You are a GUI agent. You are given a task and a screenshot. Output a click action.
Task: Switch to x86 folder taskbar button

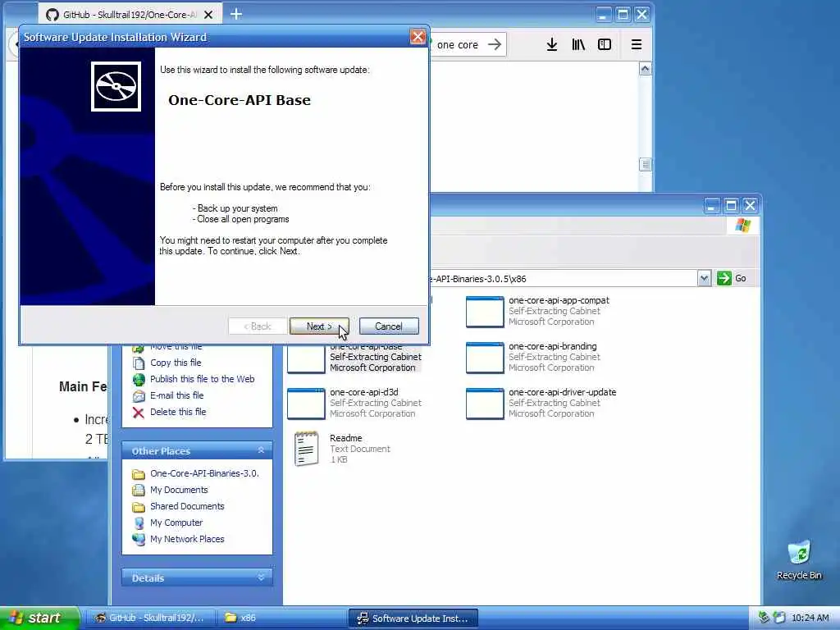(x=282, y=619)
